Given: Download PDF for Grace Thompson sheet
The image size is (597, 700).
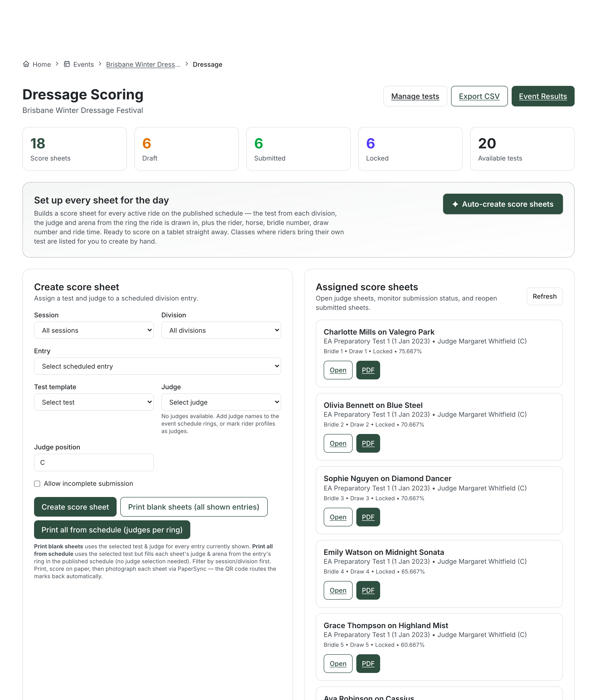Looking at the screenshot, I should pos(368,664).
